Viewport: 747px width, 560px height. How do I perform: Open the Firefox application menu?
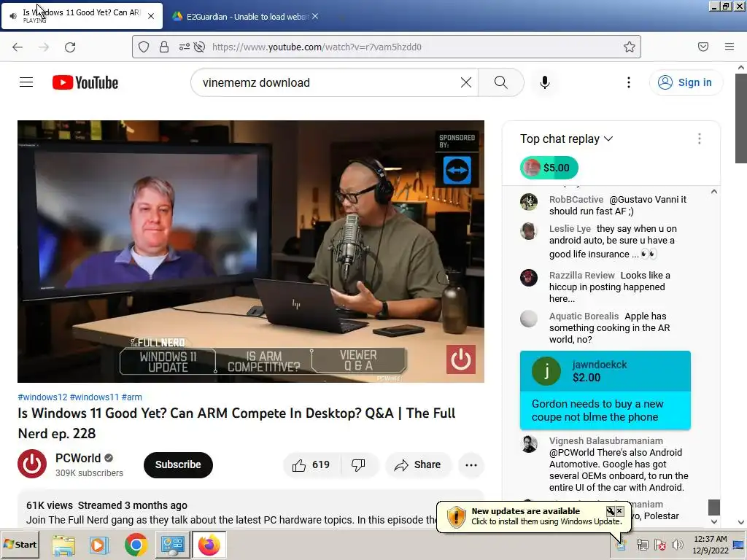(x=729, y=47)
